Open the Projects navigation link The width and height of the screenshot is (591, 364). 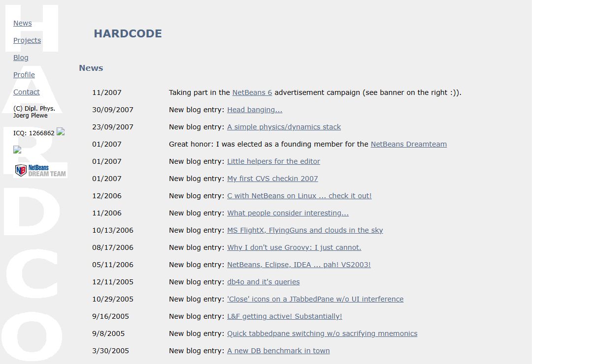tap(27, 40)
